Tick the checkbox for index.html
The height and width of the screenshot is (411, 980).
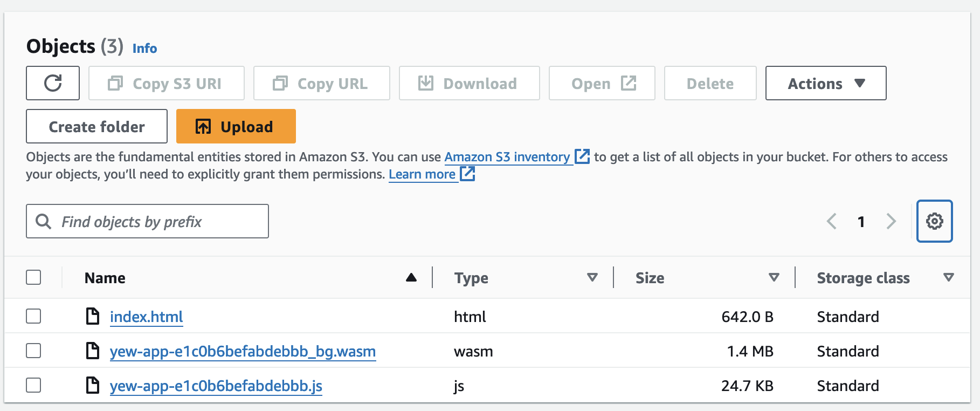tap(33, 317)
